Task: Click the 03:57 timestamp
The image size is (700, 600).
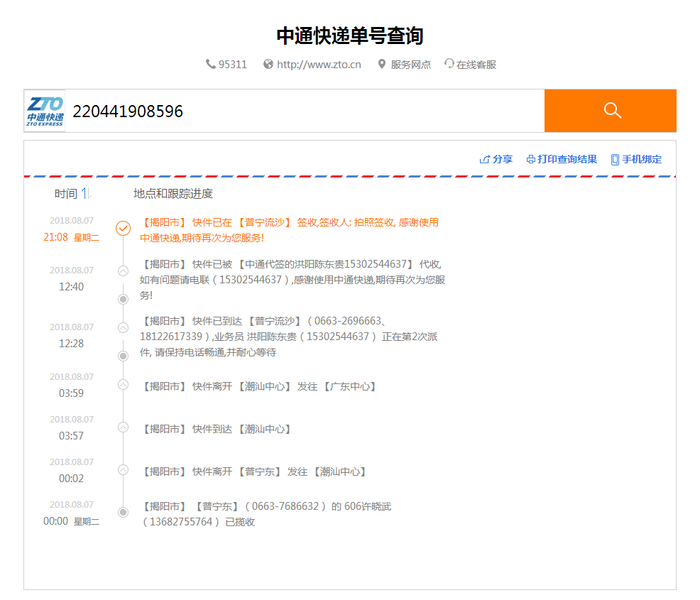Action: point(72,436)
